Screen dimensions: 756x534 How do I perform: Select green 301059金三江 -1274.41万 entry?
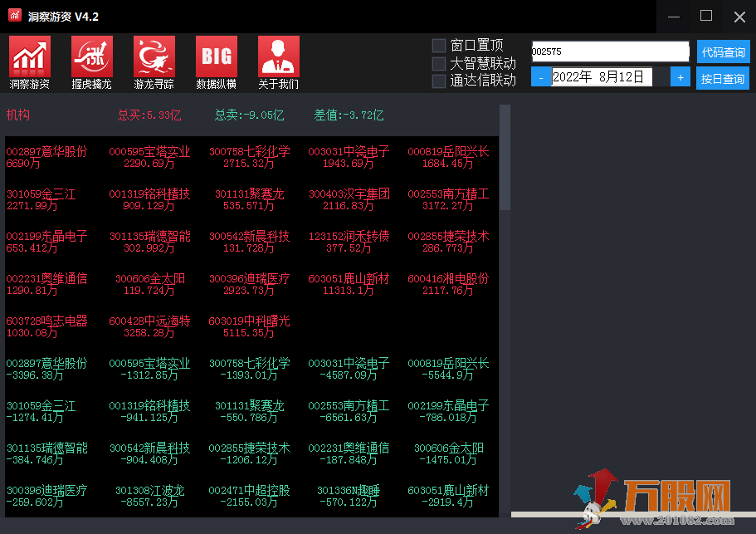(41, 412)
